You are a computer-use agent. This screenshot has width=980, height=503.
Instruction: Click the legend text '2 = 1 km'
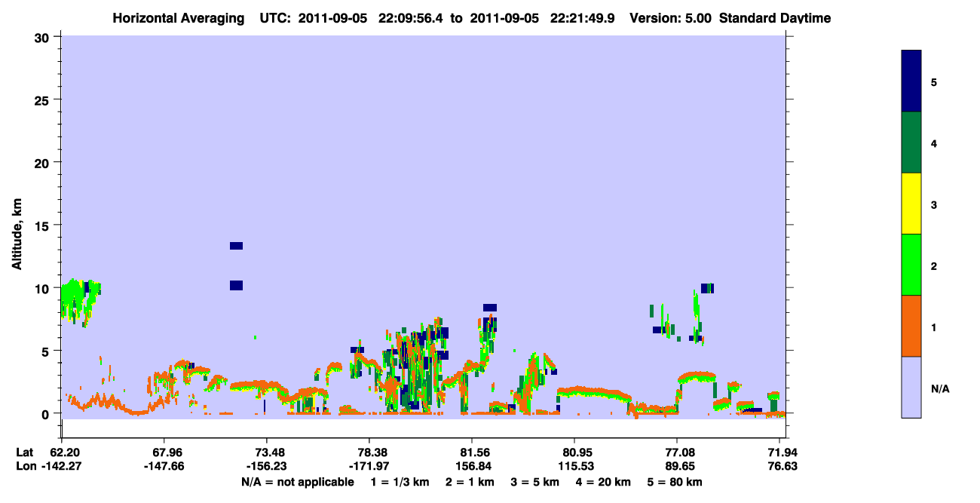(x=470, y=482)
